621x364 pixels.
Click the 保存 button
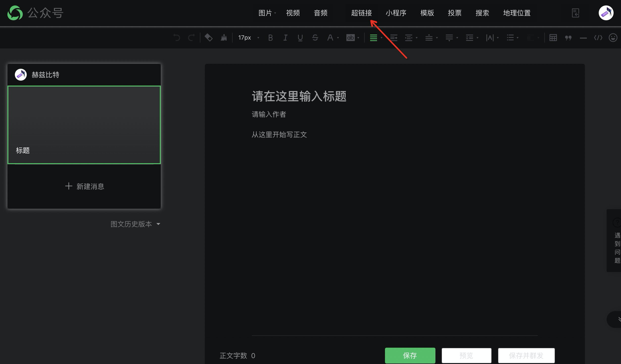pyautogui.click(x=410, y=355)
